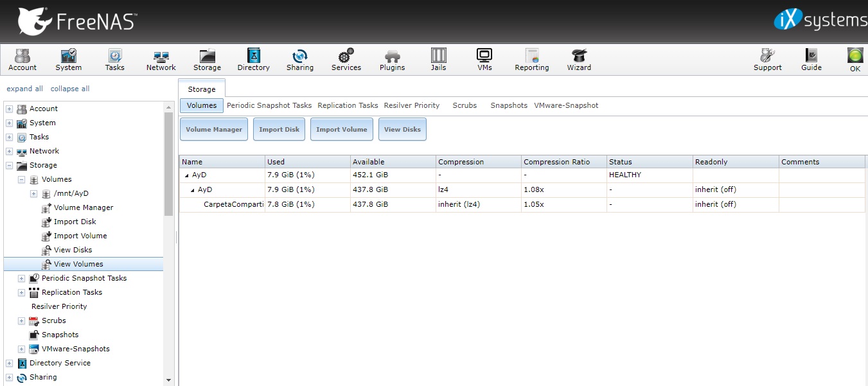This screenshot has width=868, height=386.
Task: Expand the Sharing tree node
Action: tap(9, 377)
